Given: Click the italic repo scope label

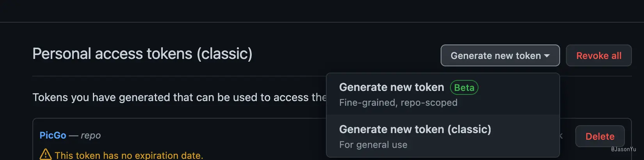Looking at the screenshot, I should click(x=91, y=135).
